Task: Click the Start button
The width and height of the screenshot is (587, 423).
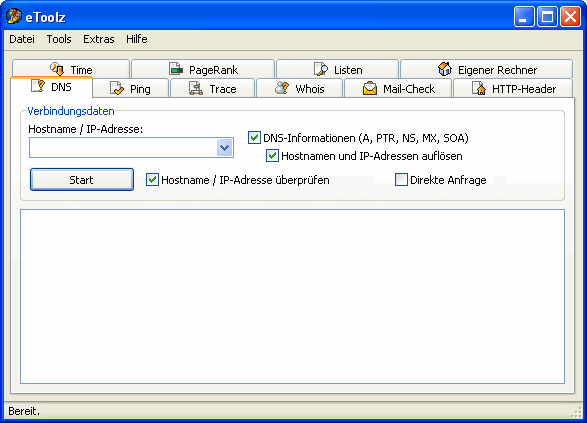Action: tap(82, 180)
